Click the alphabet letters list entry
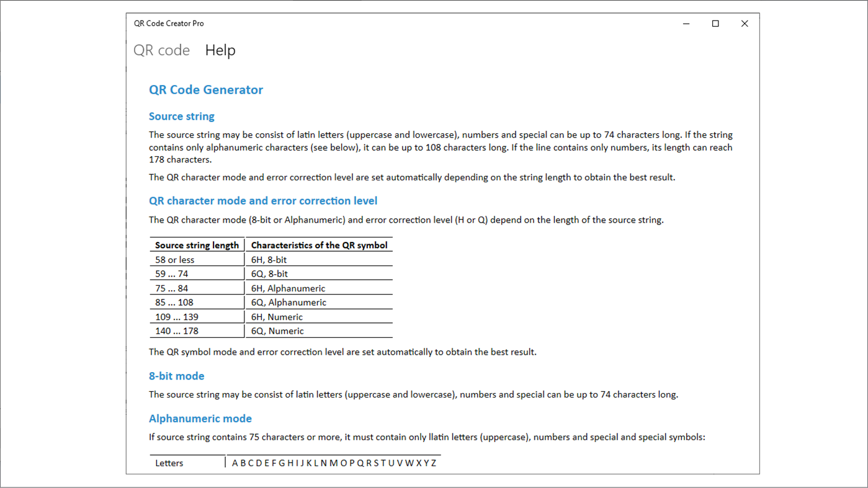 (333, 463)
